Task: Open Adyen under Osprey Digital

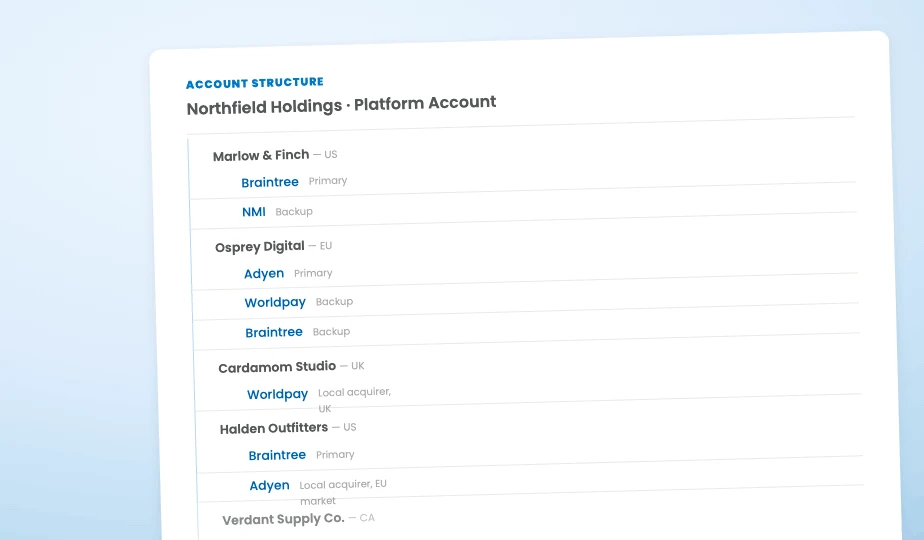Action: (x=264, y=274)
